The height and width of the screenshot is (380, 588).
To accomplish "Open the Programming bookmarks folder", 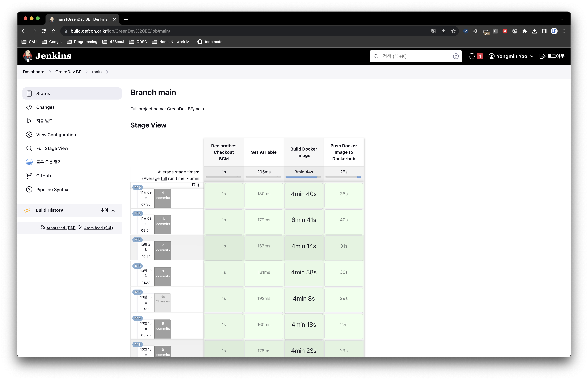I will coord(82,42).
